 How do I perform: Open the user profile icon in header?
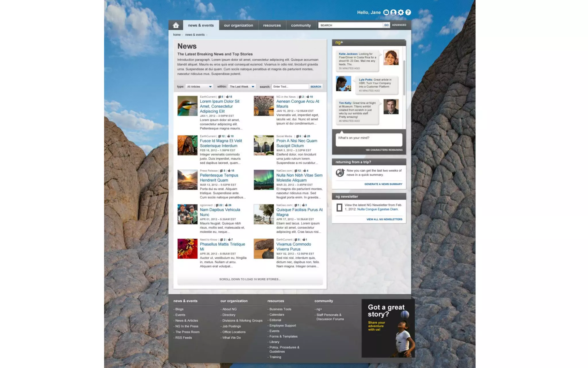click(393, 12)
